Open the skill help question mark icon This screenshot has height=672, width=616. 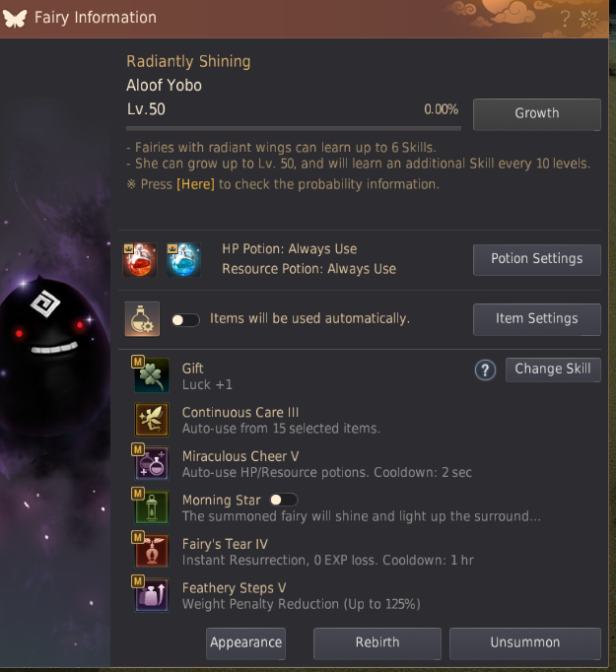[485, 370]
